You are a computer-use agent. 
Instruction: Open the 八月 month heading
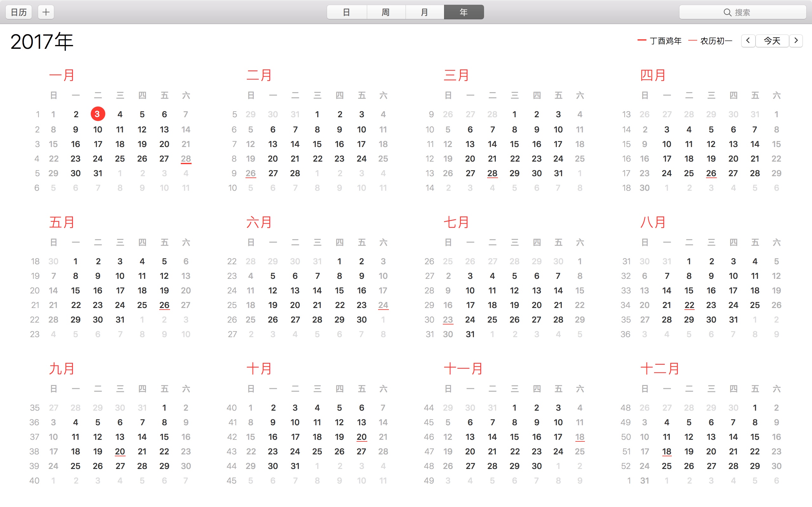[653, 222]
